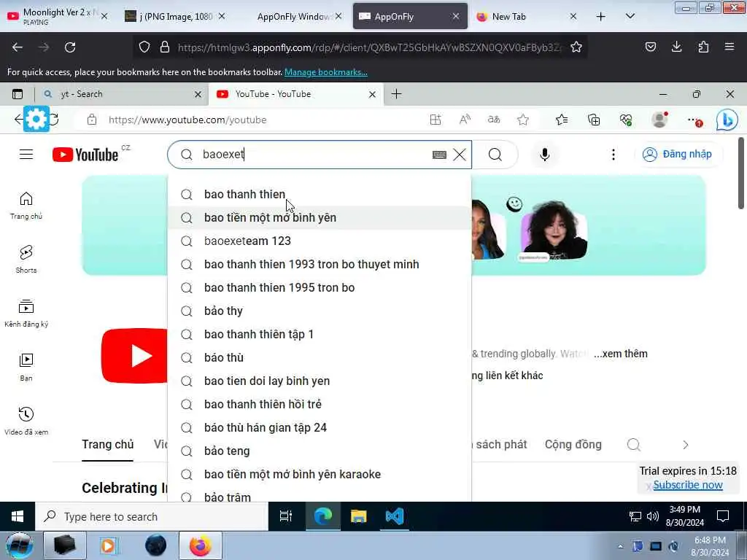Open Bạn in the sidebar
The height and width of the screenshot is (560, 747).
click(26, 367)
